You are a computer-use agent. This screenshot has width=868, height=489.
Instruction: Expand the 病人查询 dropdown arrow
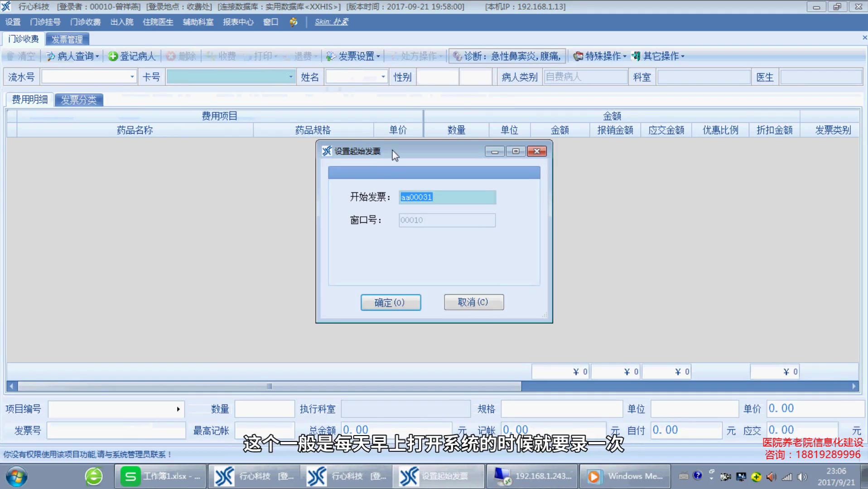pyautogui.click(x=96, y=56)
